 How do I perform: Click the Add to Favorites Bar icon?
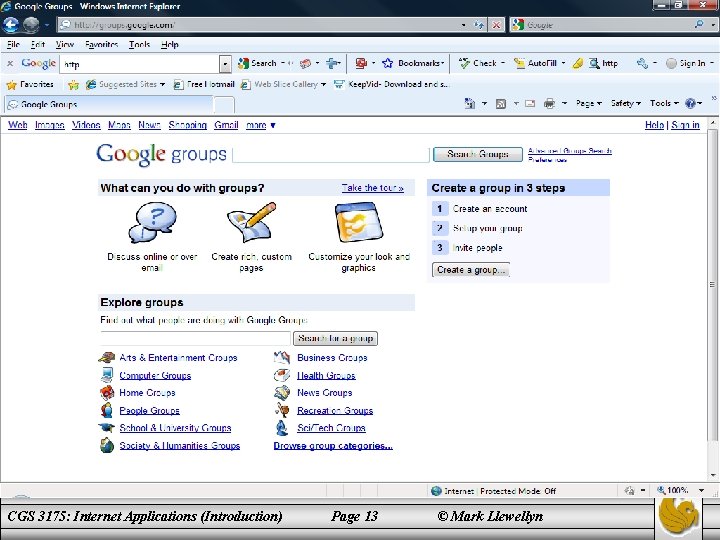point(73,84)
